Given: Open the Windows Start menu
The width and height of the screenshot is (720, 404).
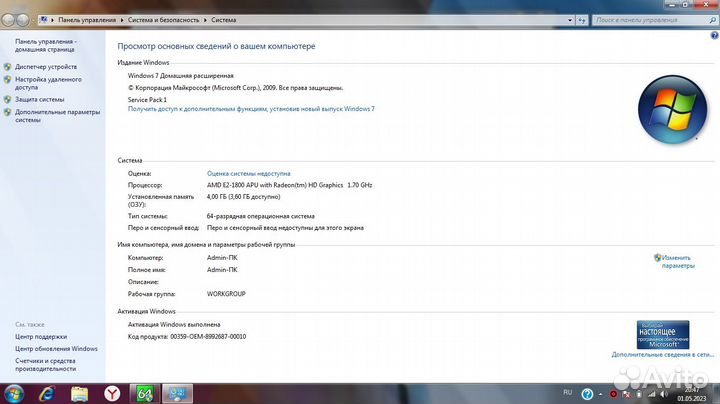Looking at the screenshot, I should click(14, 394).
